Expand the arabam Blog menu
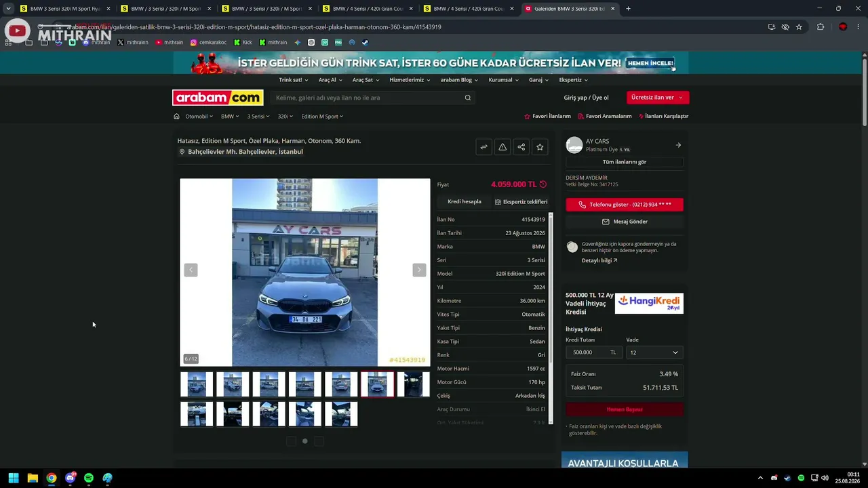This screenshot has width=868, height=488. 459,80
